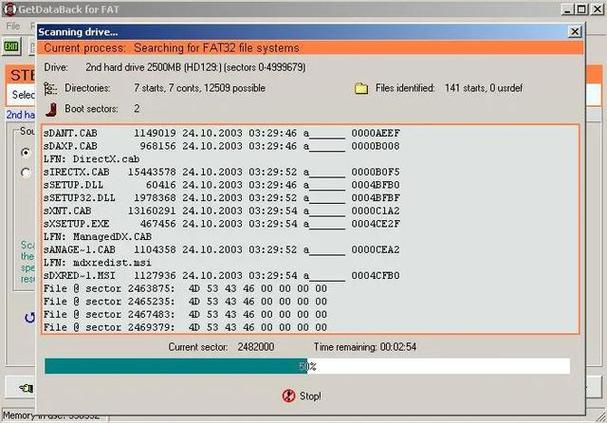607x423 pixels.
Task: Click the Current sector 2482000 value
Action: click(x=255, y=347)
